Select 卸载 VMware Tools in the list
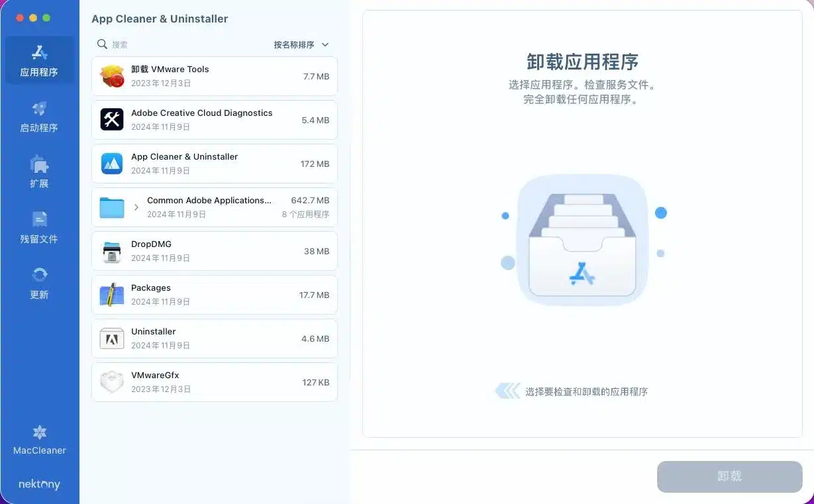The width and height of the screenshot is (814, 504). pyautogui.click(x=215, y=76)
